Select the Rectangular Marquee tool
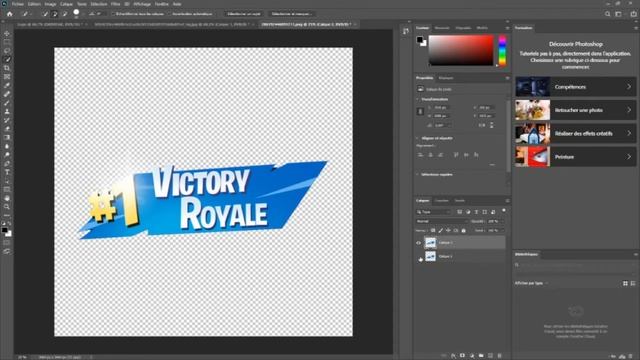The height and width of the screenshot is (360, 640). [x=7, y=42]
